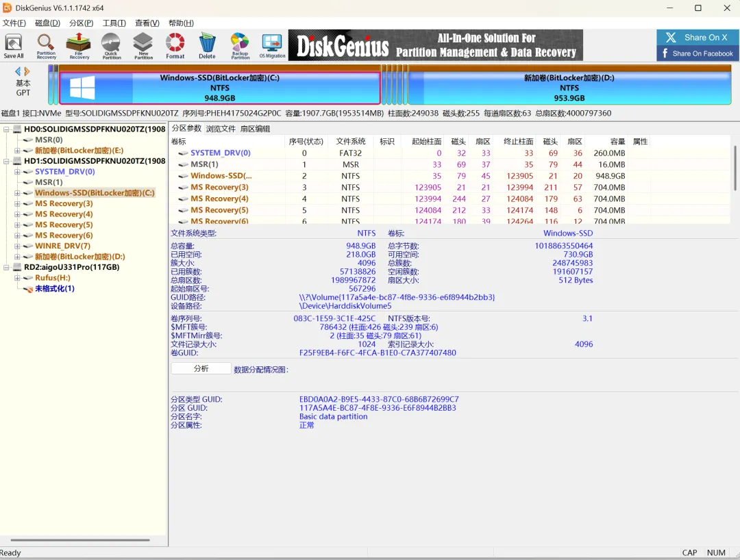Switch to 分区参数 tab
Image resolution: width=740 pixels, height=560 pixels.
tap(186, 128)
